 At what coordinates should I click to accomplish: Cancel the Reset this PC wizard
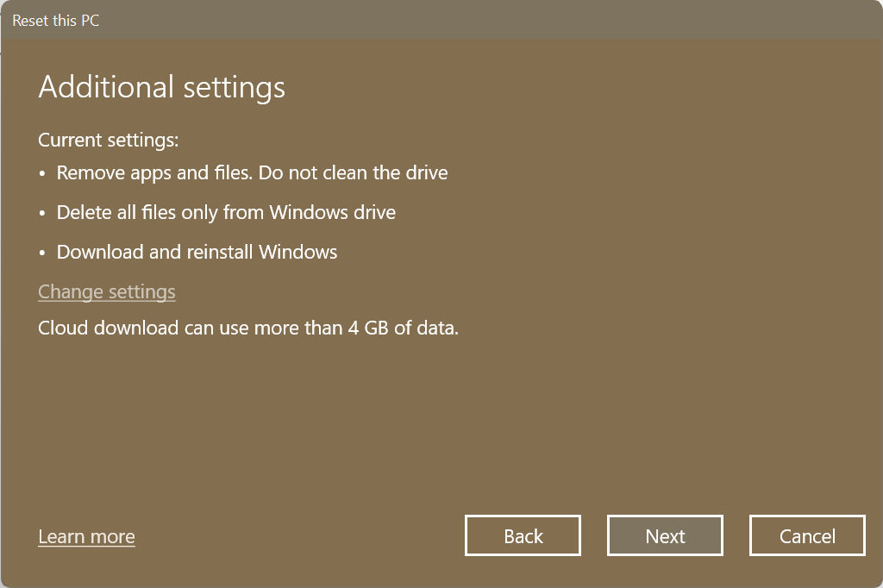coord(806,535)
